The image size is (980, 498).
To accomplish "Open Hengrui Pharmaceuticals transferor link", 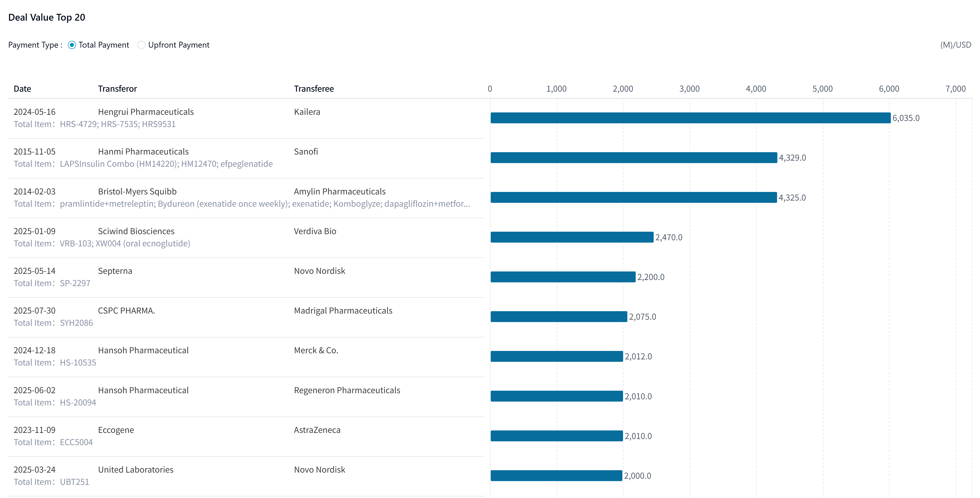I will 146,112.
